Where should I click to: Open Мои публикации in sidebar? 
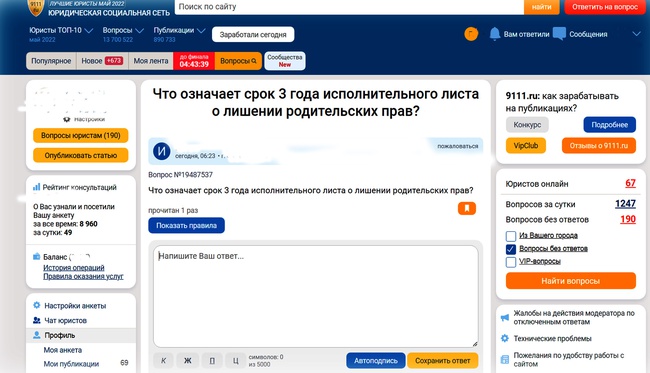pyautogui.click(x=71, y=364)
